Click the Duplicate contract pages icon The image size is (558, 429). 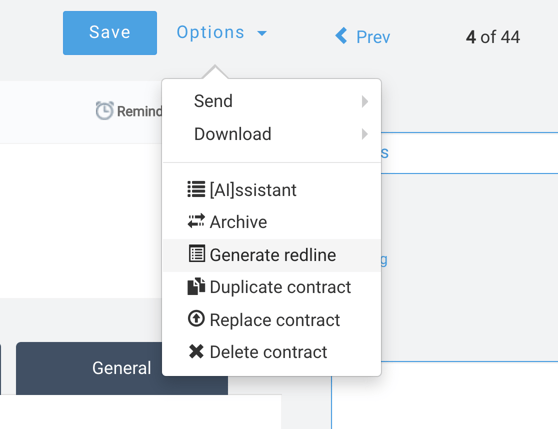[x=196, y=286]
